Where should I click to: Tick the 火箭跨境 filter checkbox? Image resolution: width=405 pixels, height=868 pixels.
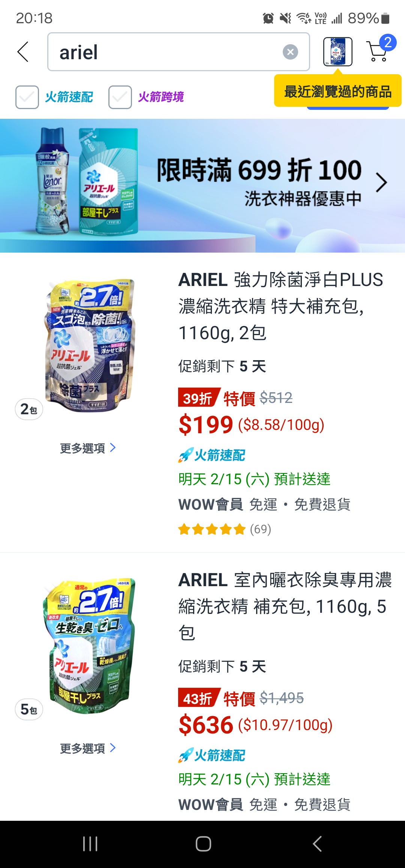point(120,97)
